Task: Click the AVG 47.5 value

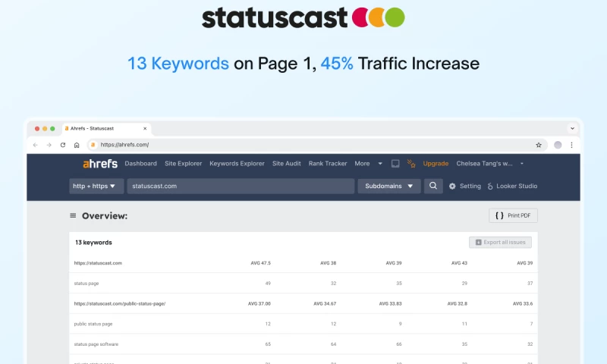Action: coord(260,263)
